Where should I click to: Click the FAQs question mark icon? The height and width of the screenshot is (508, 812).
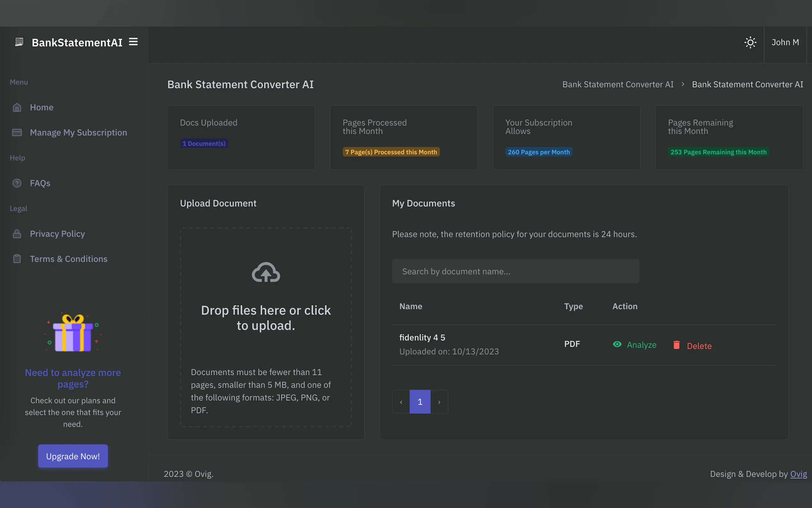17,183
